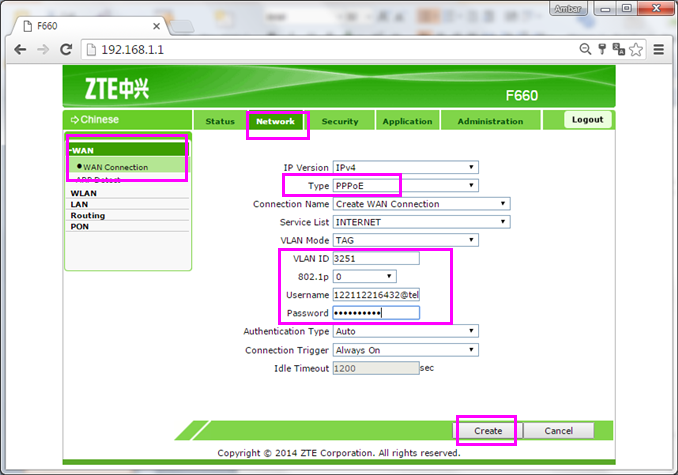Click the Username input field
Image resolution: width=678 pixels, height=475 pixels.
click(376, 295)
